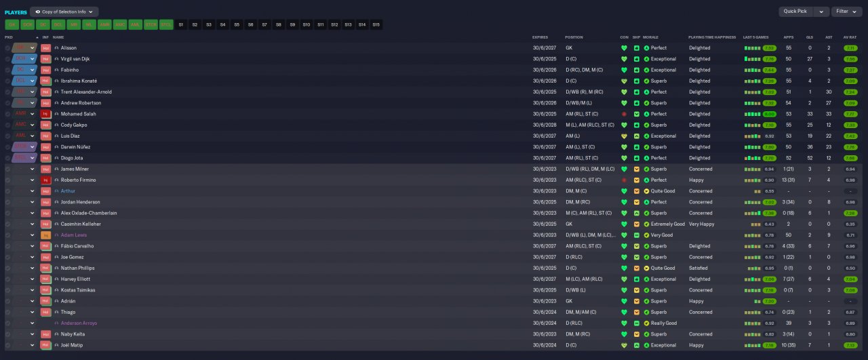
Task: Open Adam Lewis's player profile link
Action: coord(74,235)
